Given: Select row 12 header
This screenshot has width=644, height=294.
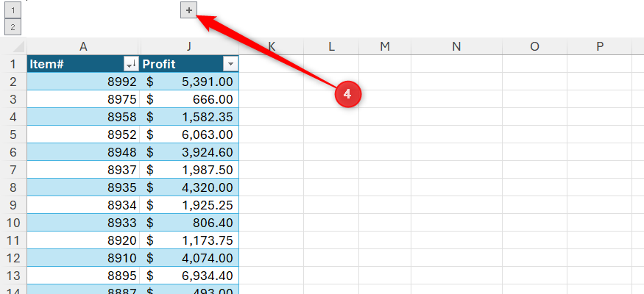Looking at the screenshot, I should [13, 258].
